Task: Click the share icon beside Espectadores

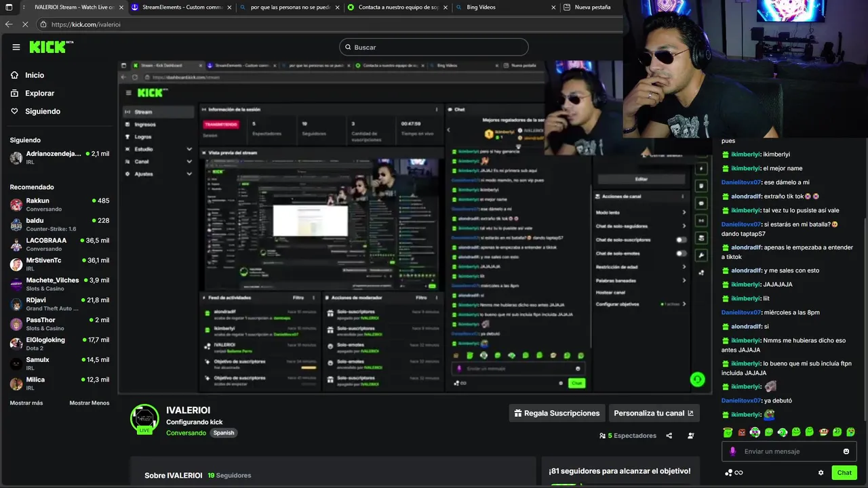Action: point(669,436)
